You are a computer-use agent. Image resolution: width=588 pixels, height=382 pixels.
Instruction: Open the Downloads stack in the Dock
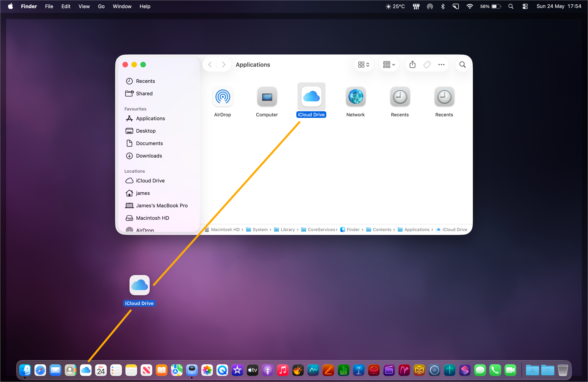548,370
